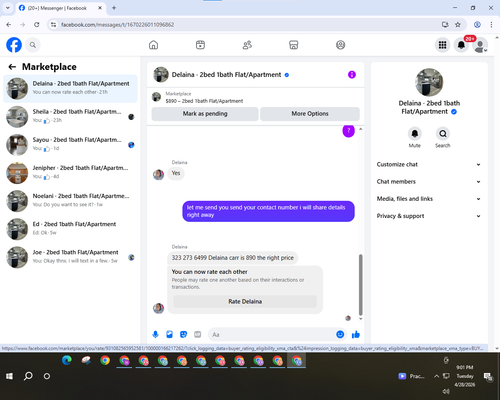Click the Marketplace listing $890 2bed 1bath link
This screenshot has height=400, width=500.
coord(204,101)
